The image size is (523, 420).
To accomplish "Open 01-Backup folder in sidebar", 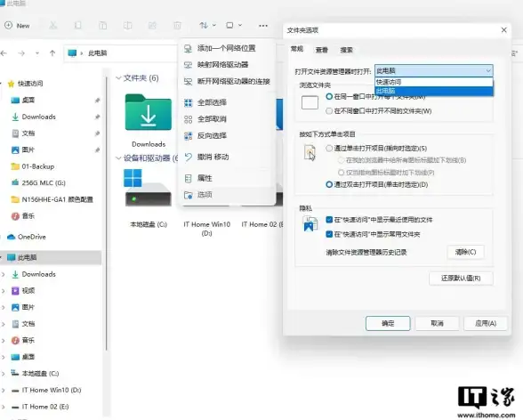I will pyautogui.click(x=33, y=166).
